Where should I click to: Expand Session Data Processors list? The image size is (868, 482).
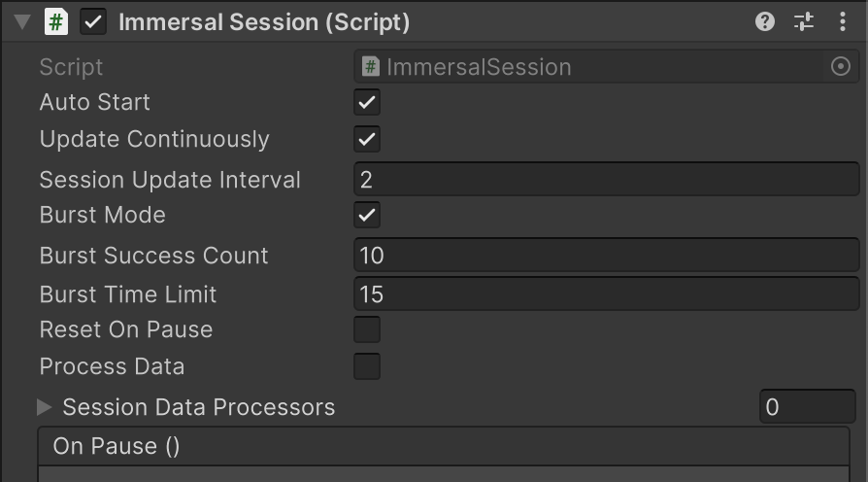tap(45, 407)
